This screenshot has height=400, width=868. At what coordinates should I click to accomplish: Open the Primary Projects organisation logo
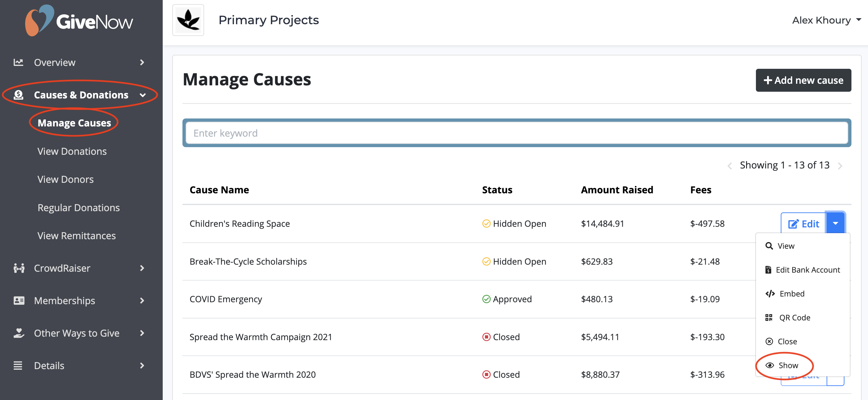[188, 20]
